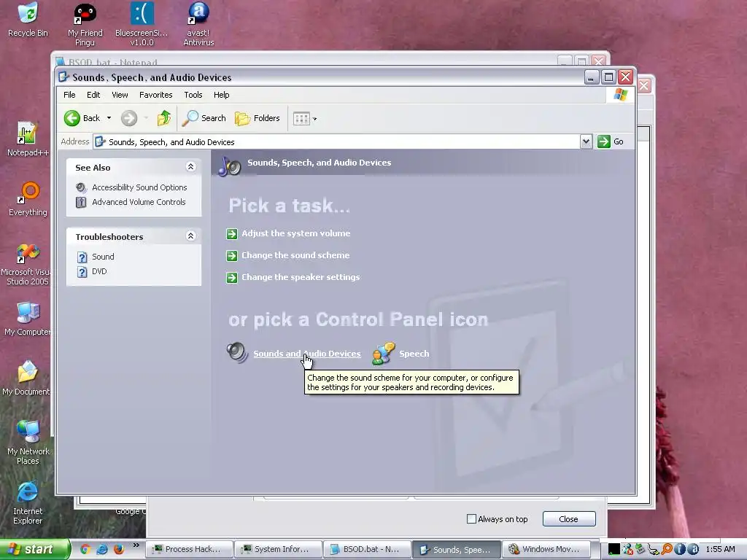747x560 pixels.
Task: Click the Sounds and Audio Devices speaker icon
Action: click(x=237, y=354)
